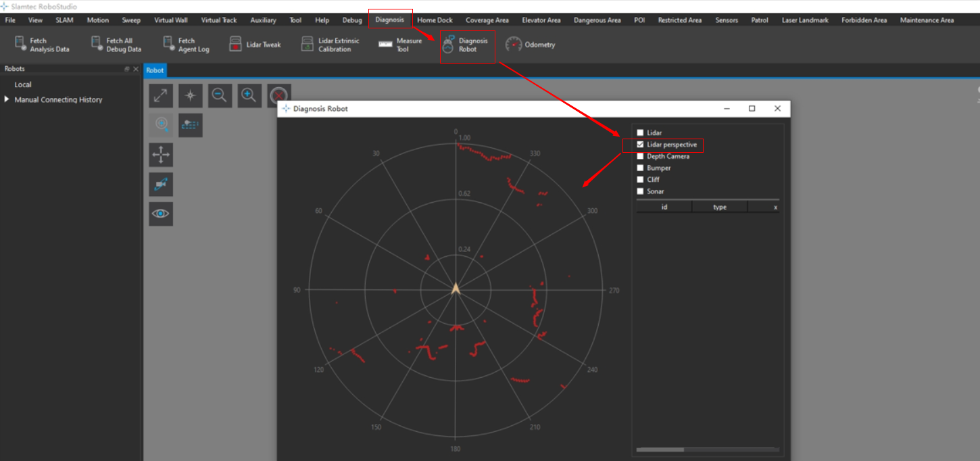Open Fetch Agent Log tool
Screen dimensions: 980x461
[186, 45]
